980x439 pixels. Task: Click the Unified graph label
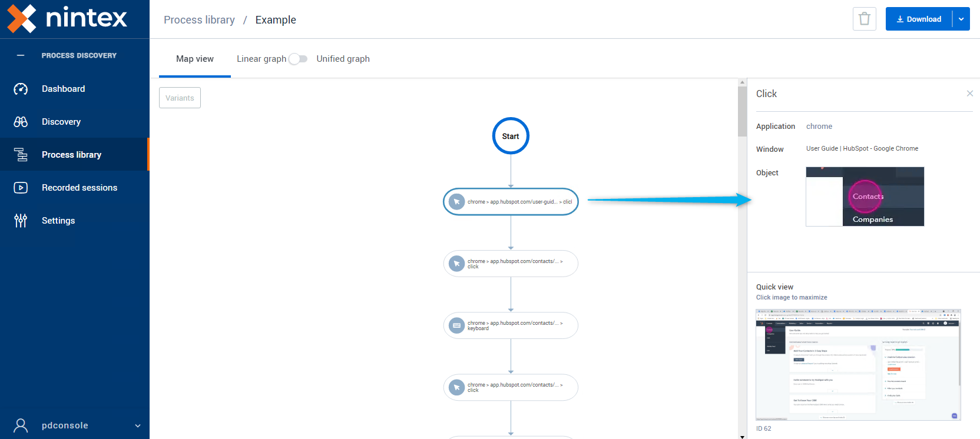(343, 59)
